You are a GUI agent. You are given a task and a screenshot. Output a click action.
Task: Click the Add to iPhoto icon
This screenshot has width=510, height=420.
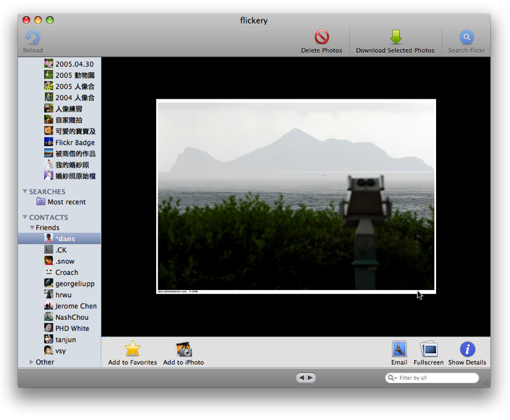[x=184, y=349]
